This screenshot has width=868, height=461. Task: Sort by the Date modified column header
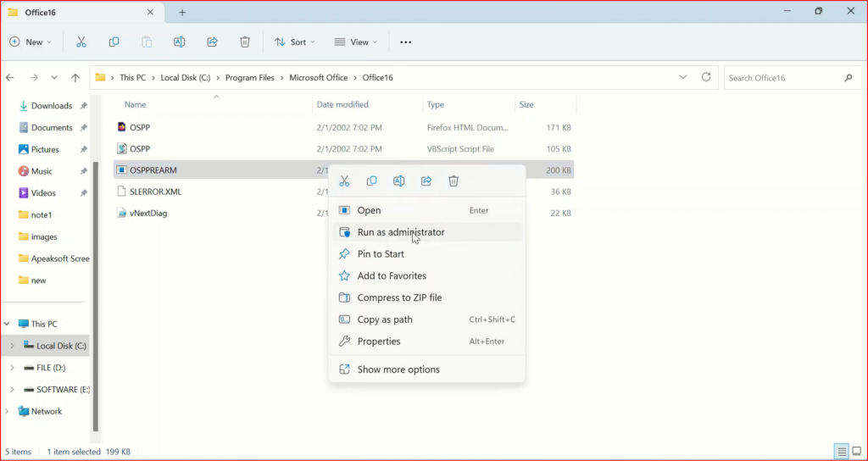coord(342,104)
